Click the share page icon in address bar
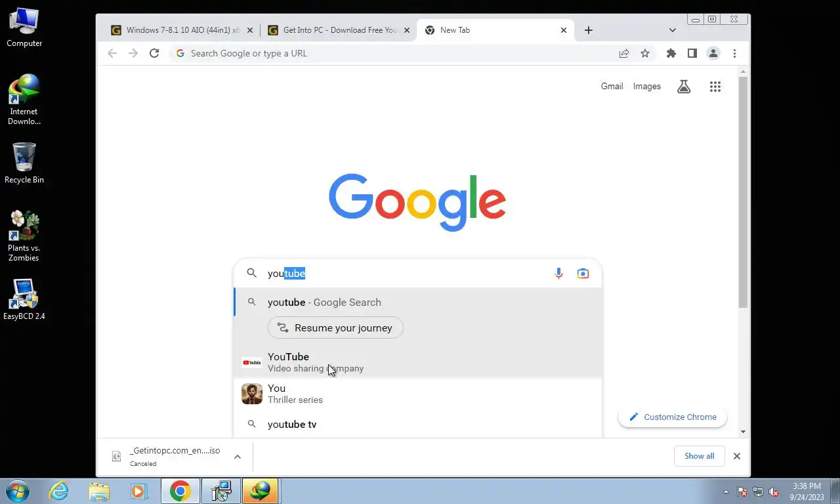840x504 pixels. pos(624,53)
